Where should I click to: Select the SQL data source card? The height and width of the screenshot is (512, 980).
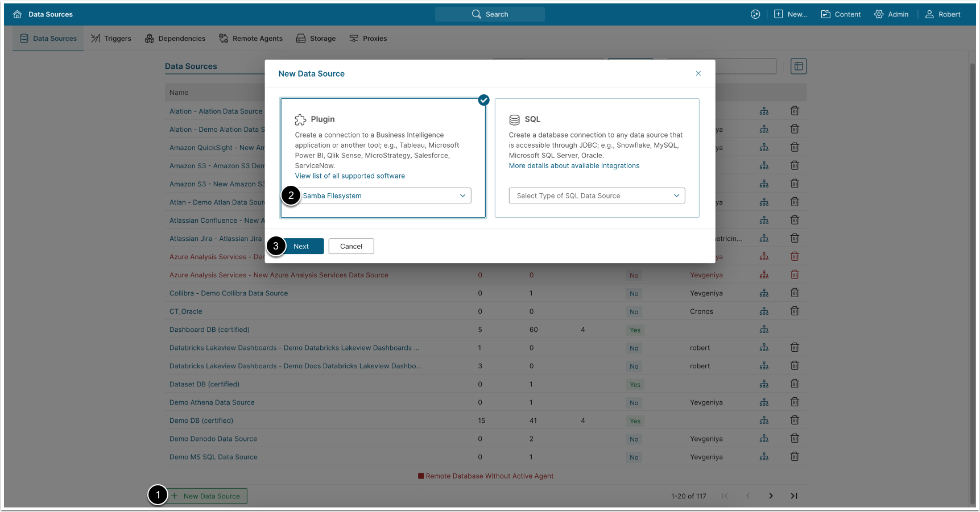(597, 157)
